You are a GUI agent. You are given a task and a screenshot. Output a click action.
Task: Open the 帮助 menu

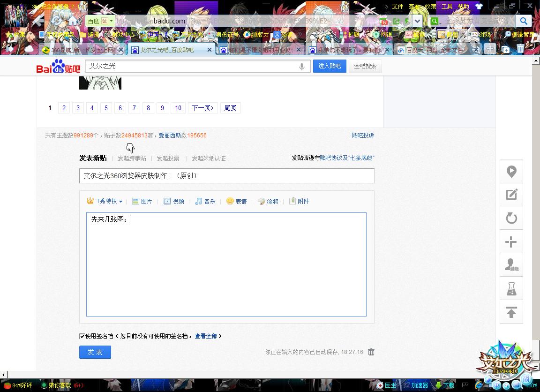(x=464, y=6)
